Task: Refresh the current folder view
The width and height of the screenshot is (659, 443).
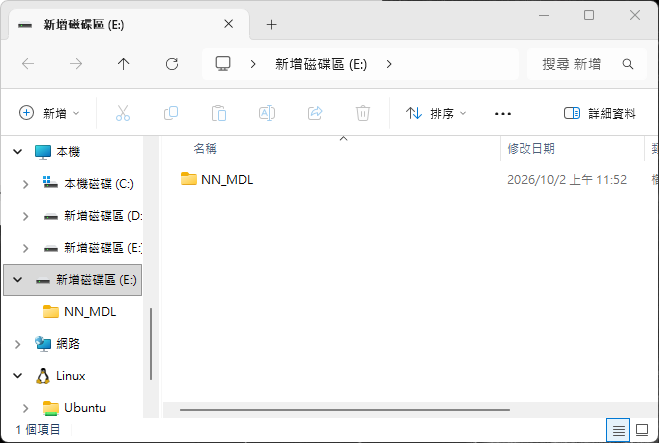Action: (x=172, y=64)
